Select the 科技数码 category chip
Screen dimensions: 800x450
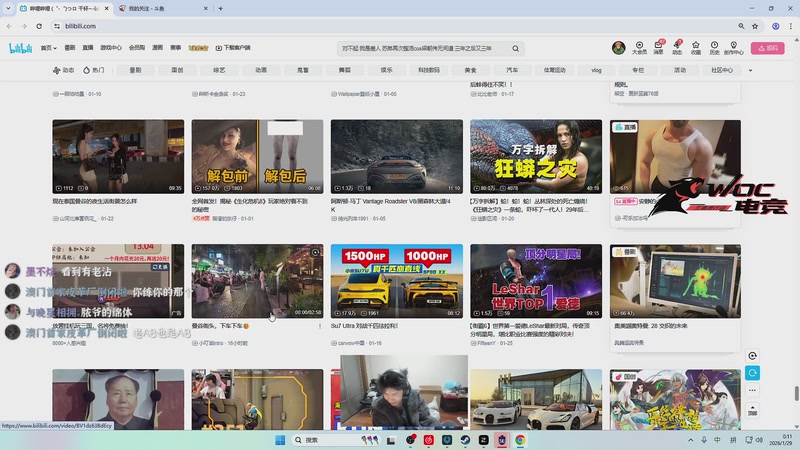pos(429,70)
